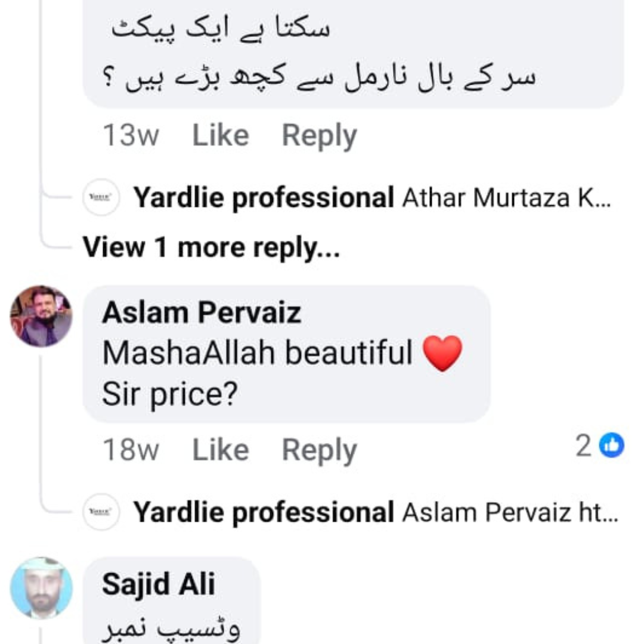
Task: Like the 13w Urdu comment
Action: [220, 135]
